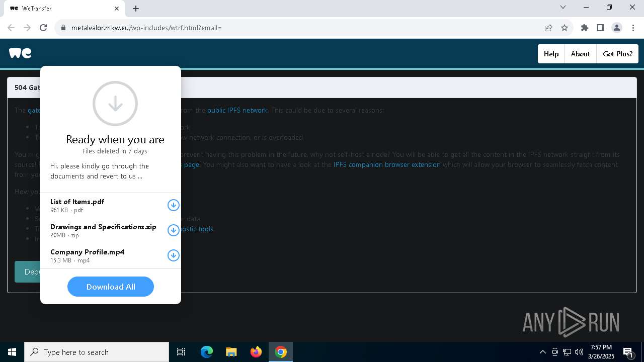Click the browser forward arrow
Image resolution: width=644 pixels, height=362 pixels.
[x=27, y=28]
